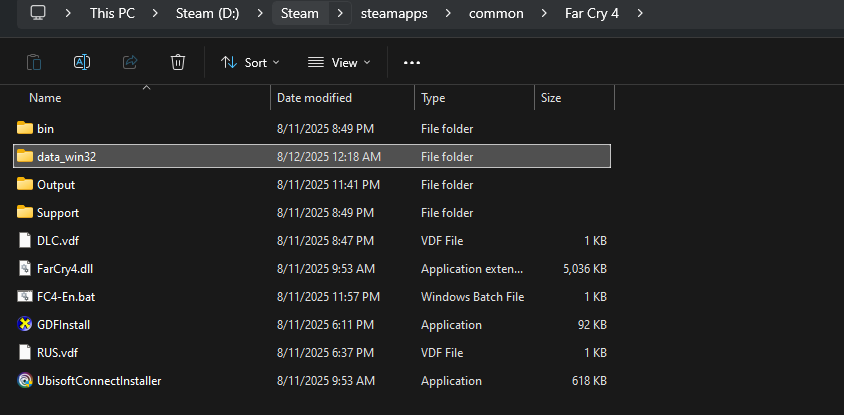The height and width of the screenshot is (415, 844).
Task: Expand chevron after This PC breadcrumb
Action: click(x=154, y=13)
